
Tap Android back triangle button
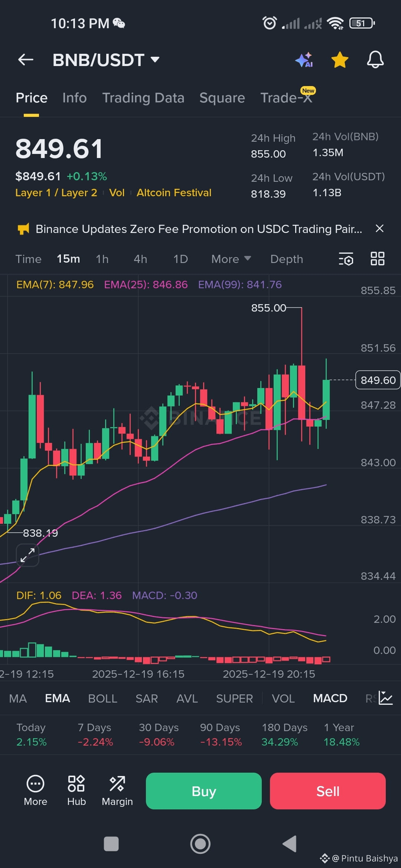[x=290, y=844]
